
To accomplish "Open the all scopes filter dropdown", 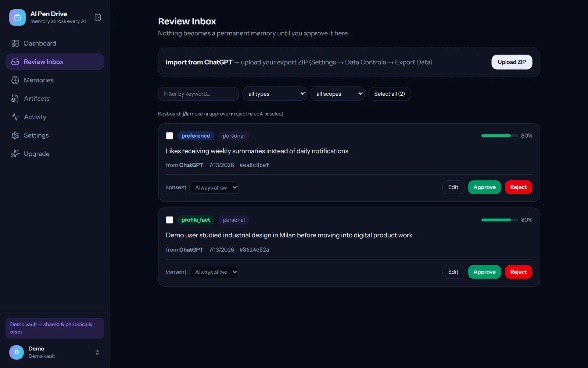I will [337, 94].
